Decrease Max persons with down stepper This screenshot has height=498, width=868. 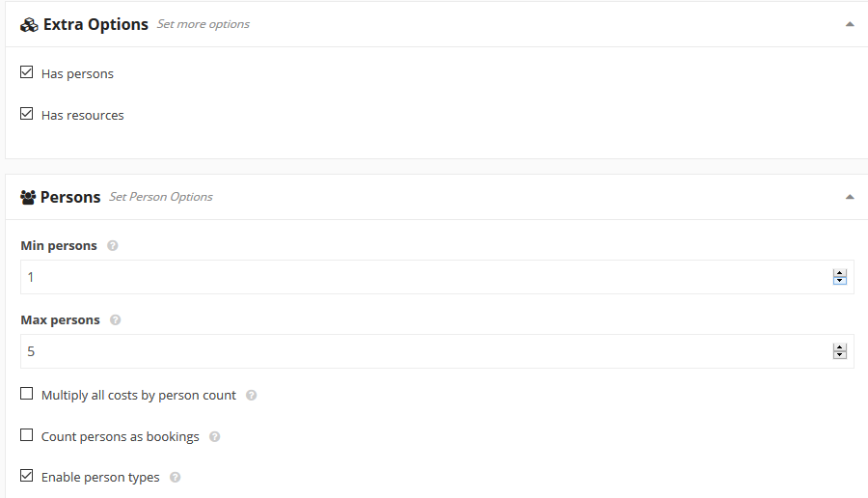tap(840, 354)
